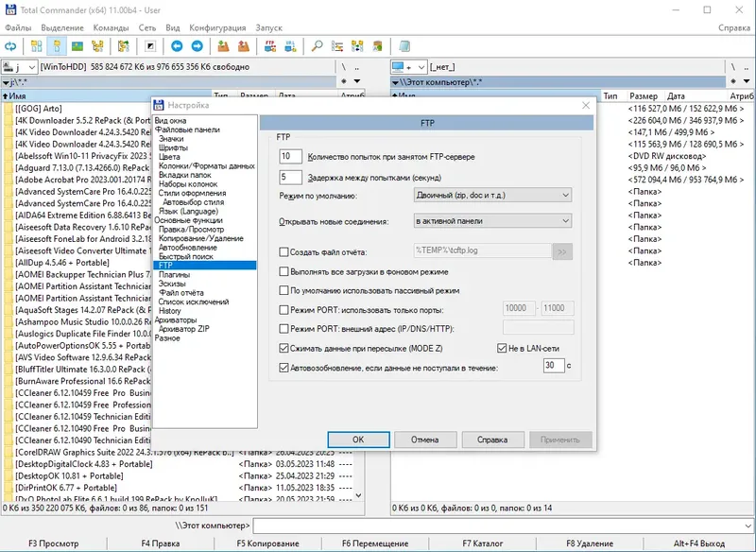The height and width of the screenshot is (552, 756).
Task: Open the new URL connection icon
Action: coord(291,46)
